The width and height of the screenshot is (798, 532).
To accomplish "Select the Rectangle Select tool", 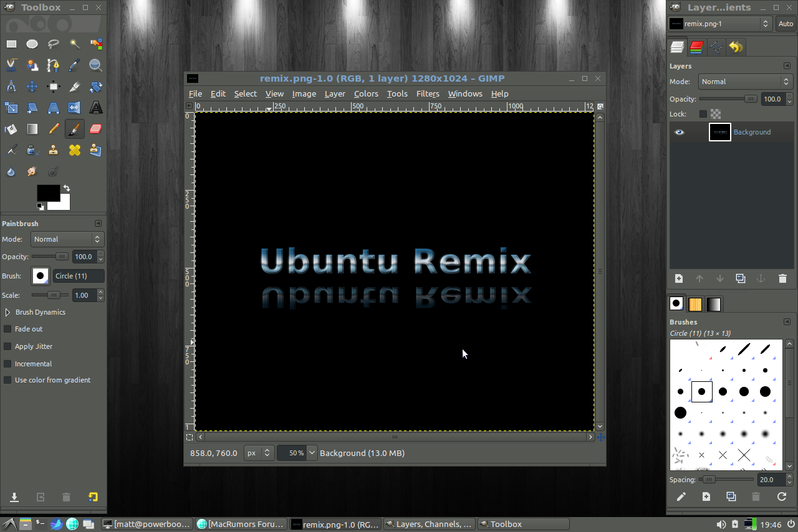I will (11, 44).
